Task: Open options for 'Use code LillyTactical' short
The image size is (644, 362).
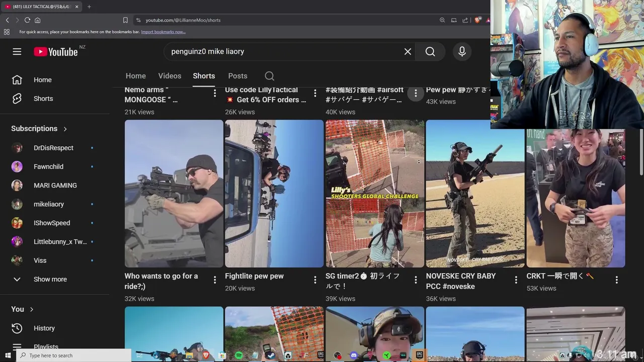Action: pos(315,93)
